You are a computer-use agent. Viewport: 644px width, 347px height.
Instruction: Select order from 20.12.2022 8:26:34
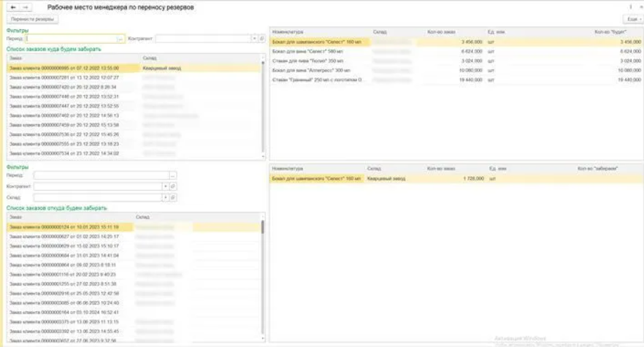[x=134, y=87]
